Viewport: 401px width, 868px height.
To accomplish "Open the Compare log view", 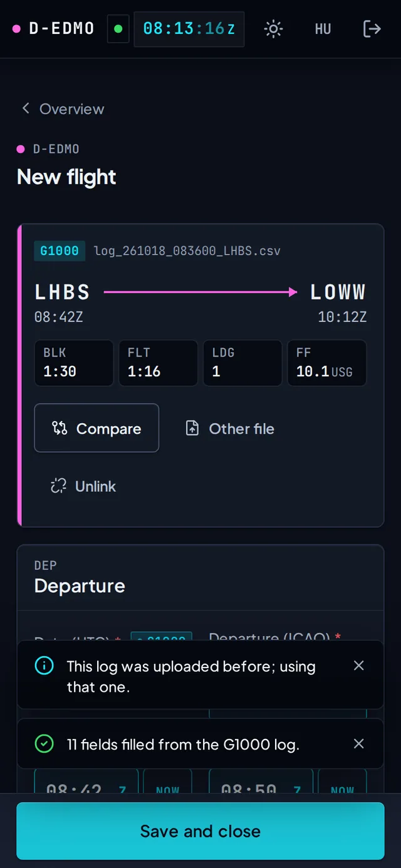I will (96, 428).
